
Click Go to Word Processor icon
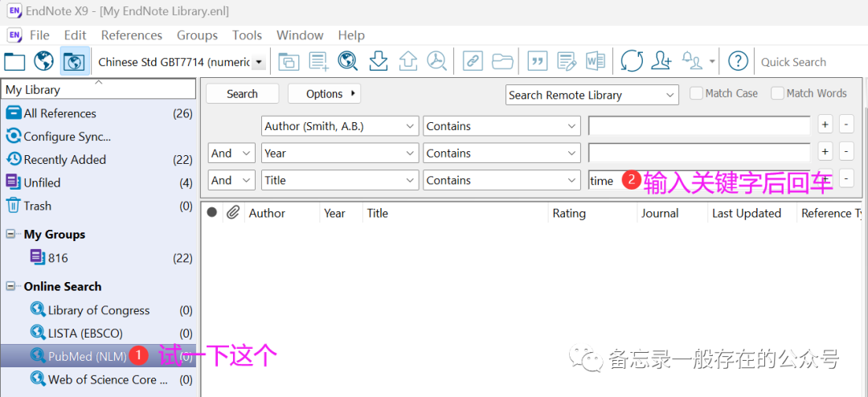pyautogui.click(x=595, y=61)
